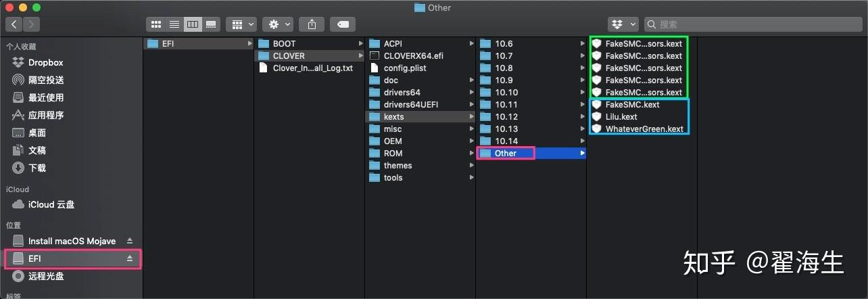Open the ROM folder
The image size is (868, 299).
(x=420, y=154)
